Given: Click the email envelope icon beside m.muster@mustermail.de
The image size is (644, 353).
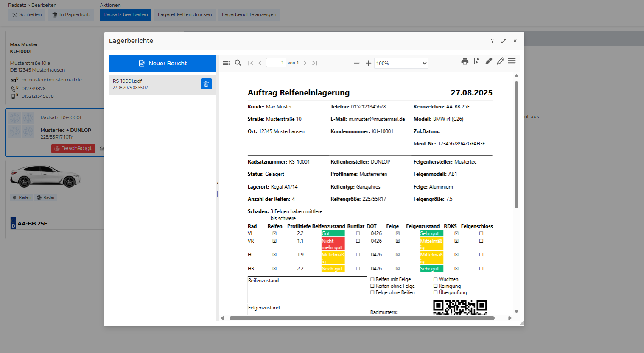Looking at the screenshot, I should tap(13, 80).
